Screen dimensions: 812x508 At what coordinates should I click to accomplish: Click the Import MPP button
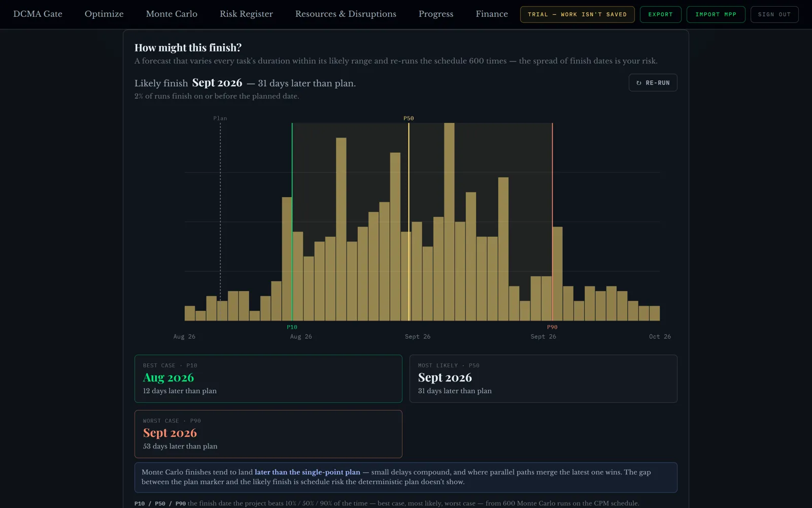pos(716,14)
